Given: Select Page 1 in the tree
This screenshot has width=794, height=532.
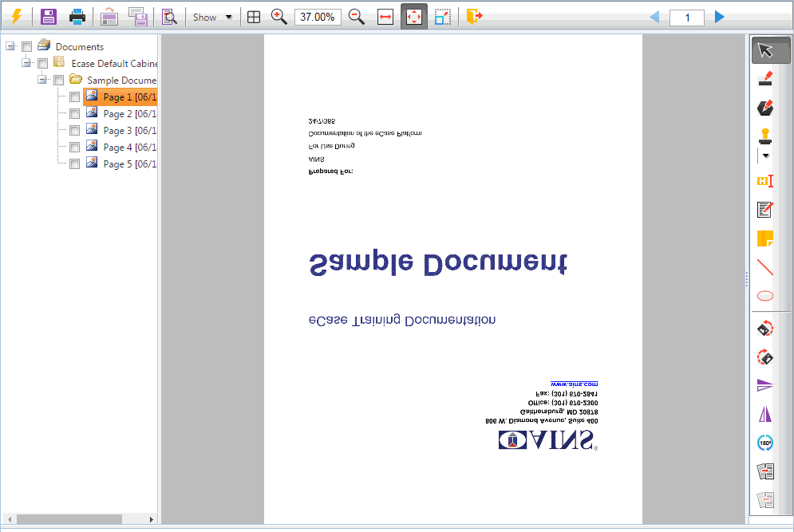Looking at the screenshot, I should pos(120,97).
